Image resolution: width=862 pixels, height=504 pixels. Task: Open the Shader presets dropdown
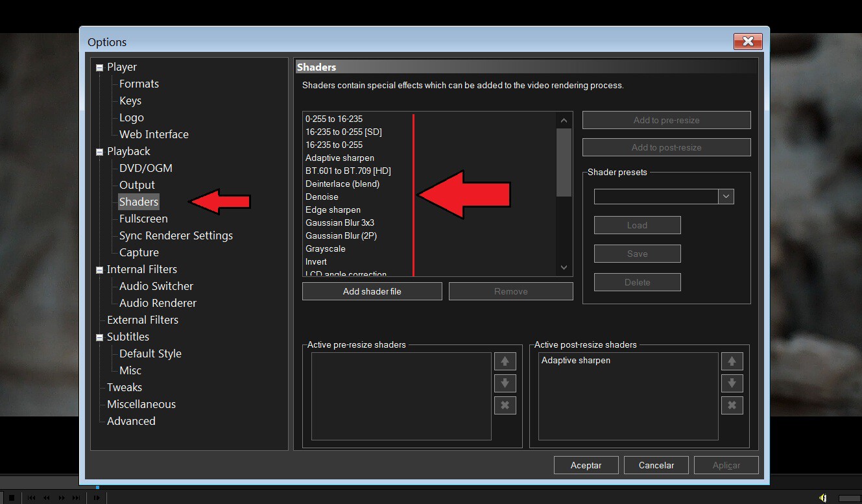coord(726,196)
